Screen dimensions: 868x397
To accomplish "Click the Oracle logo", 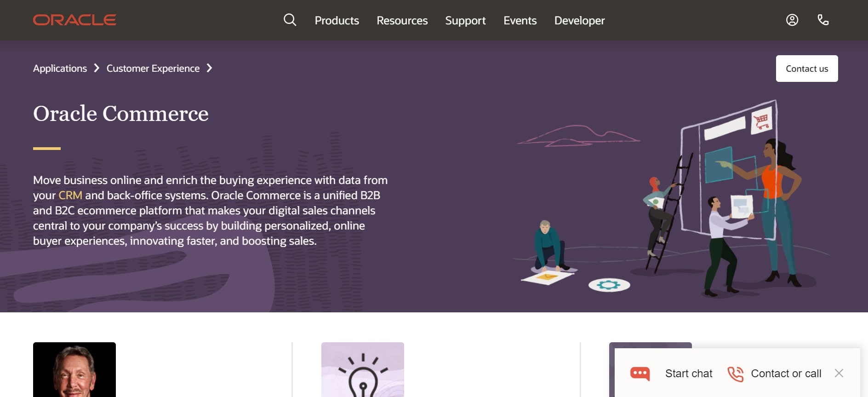I will pyautogui.click(x=74, y=20).
